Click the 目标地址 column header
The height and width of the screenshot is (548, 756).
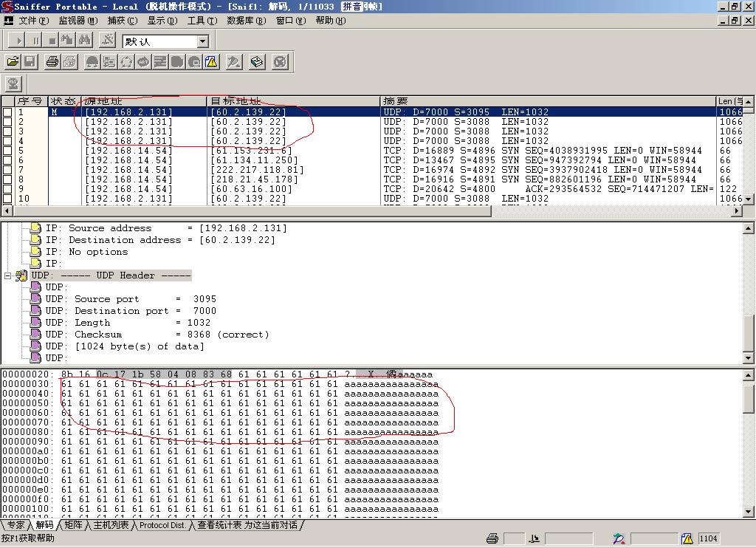pos(236,101)
